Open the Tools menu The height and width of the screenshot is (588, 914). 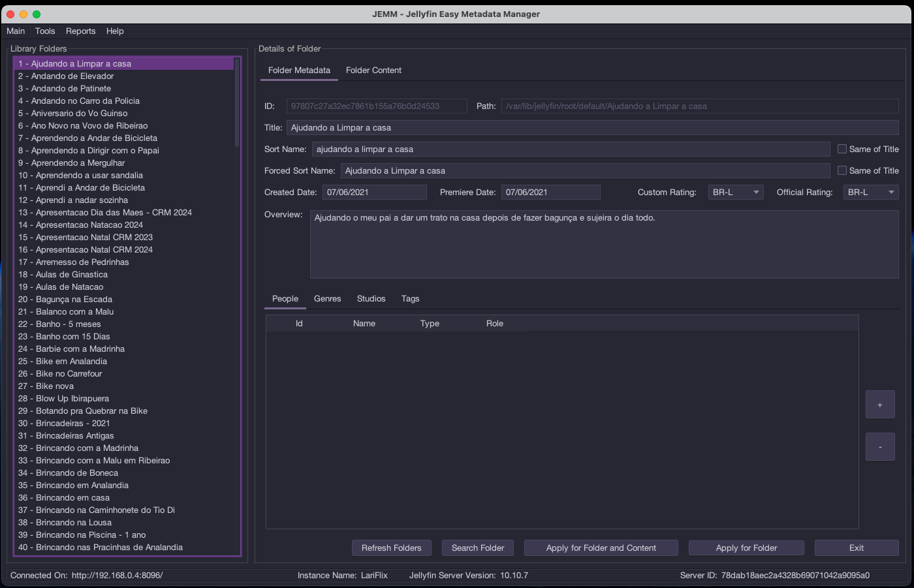click(45, 31)
